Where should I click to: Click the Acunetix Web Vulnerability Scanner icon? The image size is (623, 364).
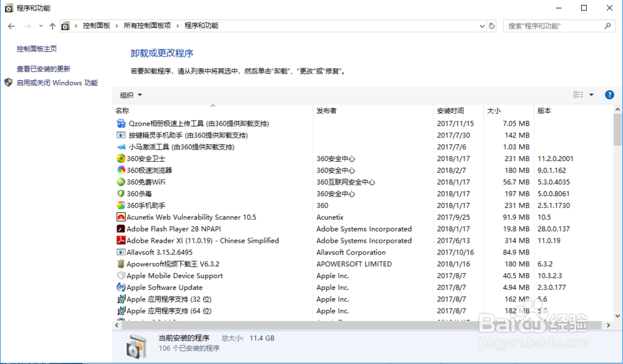pos(121,217)
